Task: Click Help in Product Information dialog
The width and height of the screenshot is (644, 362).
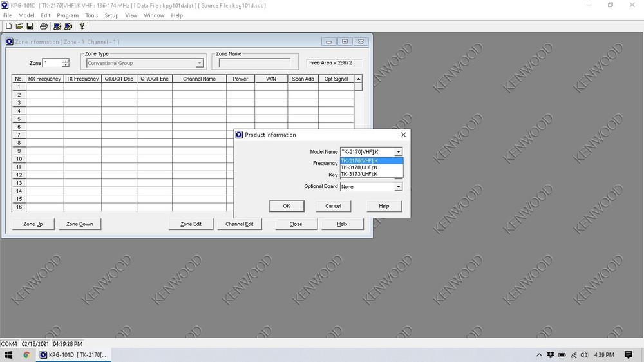Action: (384, 206)
